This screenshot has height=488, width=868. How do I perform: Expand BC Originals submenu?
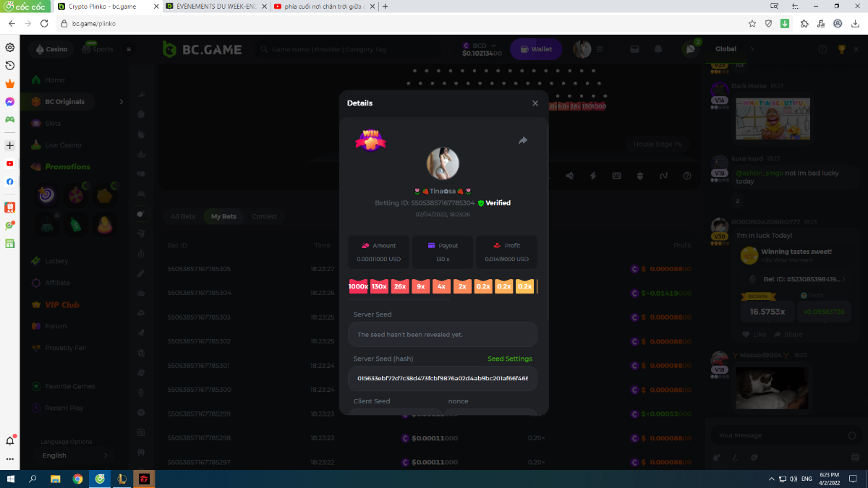point(121,102)
